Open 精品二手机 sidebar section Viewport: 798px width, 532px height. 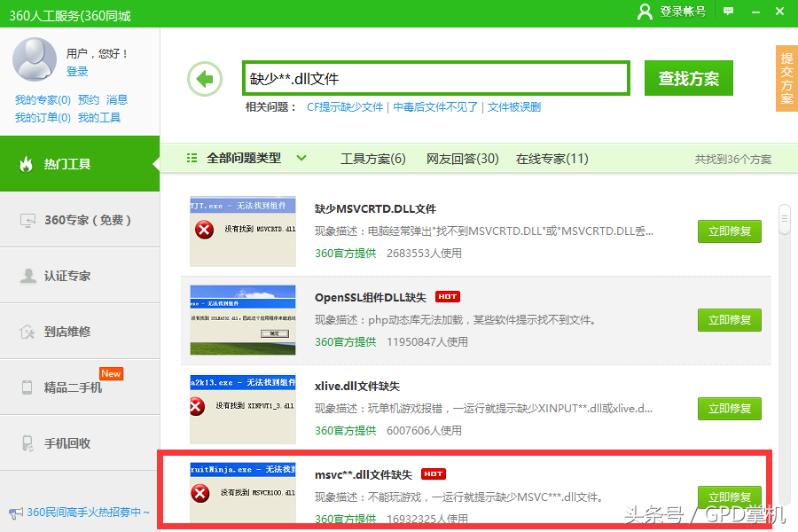click(80, 387)
